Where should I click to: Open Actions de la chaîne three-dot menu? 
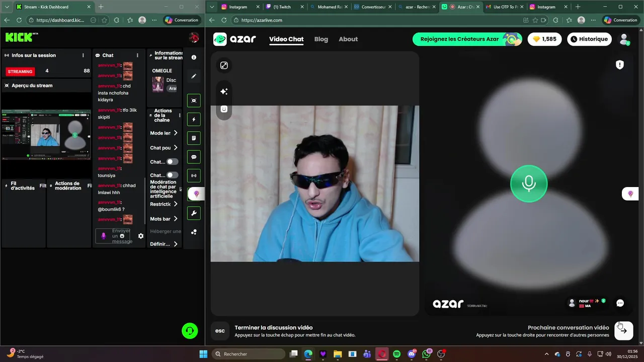click(x=180, y=116)
